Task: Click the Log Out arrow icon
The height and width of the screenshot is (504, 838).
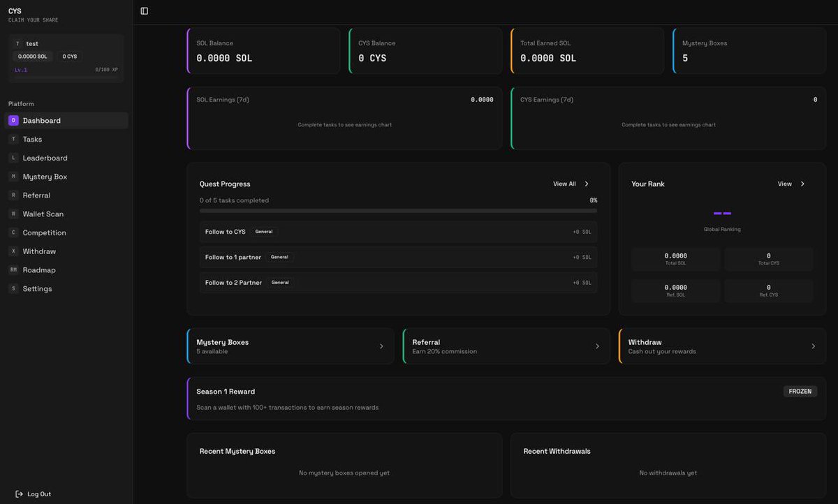Action: [20, 494]
